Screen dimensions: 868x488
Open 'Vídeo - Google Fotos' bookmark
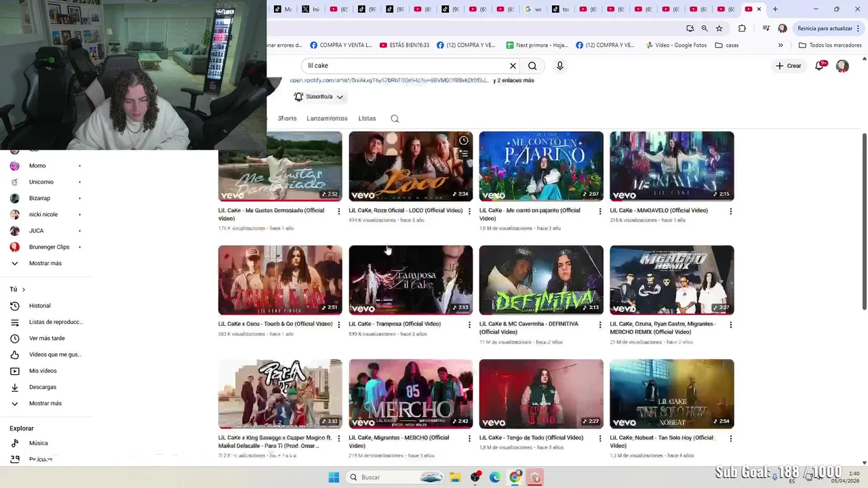coord(675,45)
